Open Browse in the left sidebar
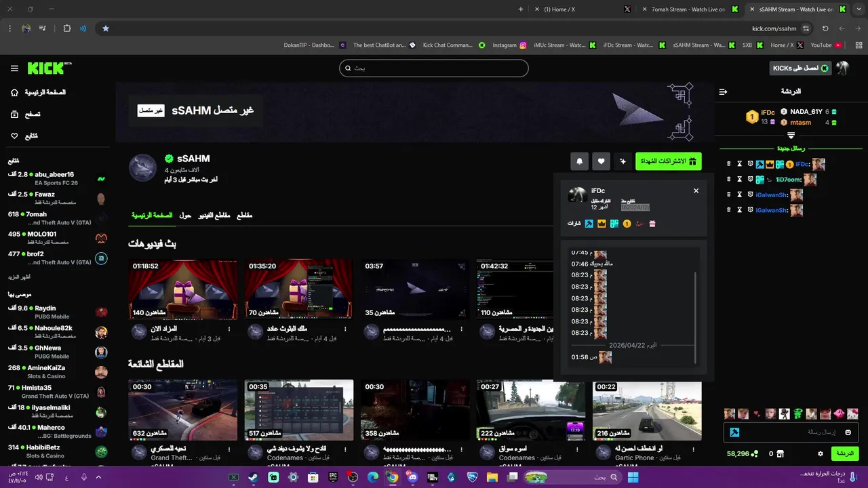This screenshot has width=868, height=488. tap(26, 115)
